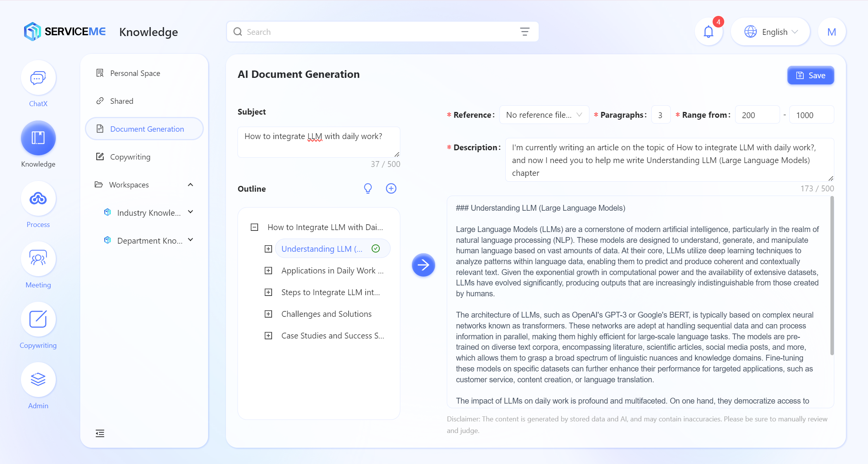Click Range from minimum field 200

point(757,115)
